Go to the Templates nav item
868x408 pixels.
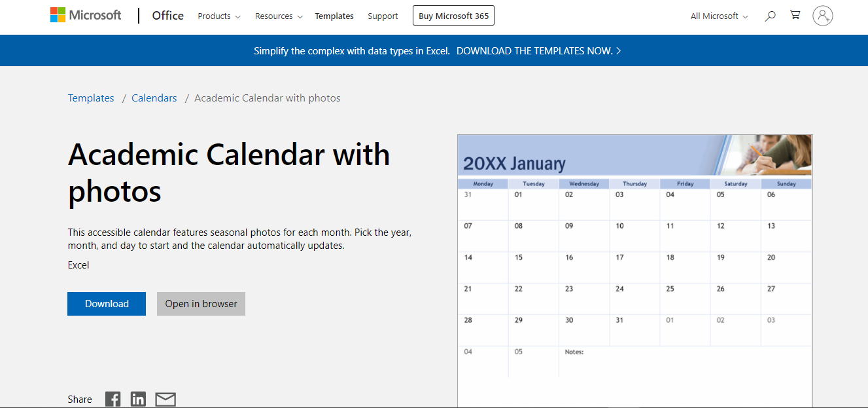(334, 16)
